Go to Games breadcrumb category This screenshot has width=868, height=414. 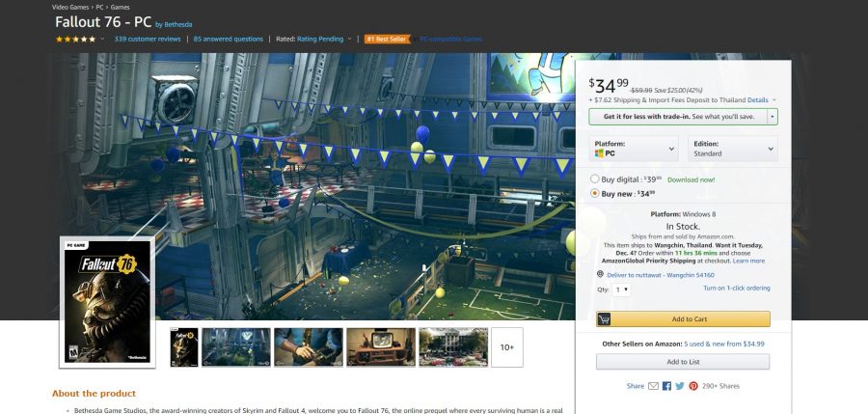point(121,7)
